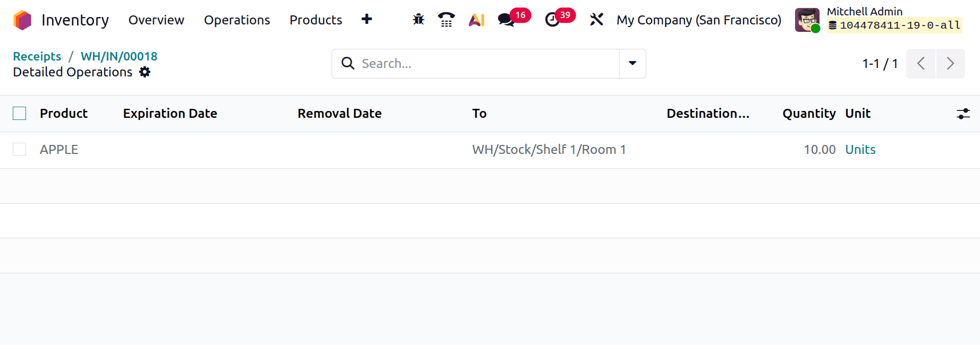This screenshot has width=980, height=345.
Task: Click the tools wrench icon
Action: pyautogui.click(x=596, y=20)
